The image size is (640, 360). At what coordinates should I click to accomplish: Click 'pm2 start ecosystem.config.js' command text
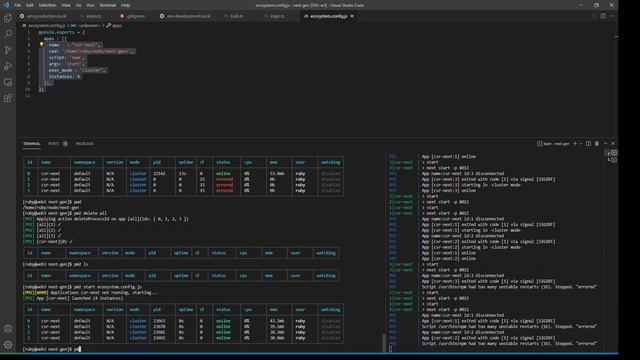(108, 287)
